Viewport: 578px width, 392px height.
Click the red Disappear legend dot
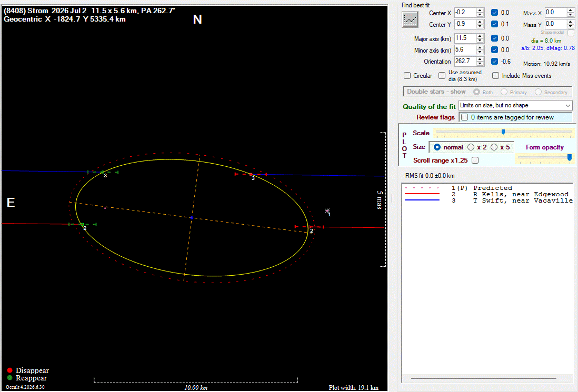[x=9, y=370]
